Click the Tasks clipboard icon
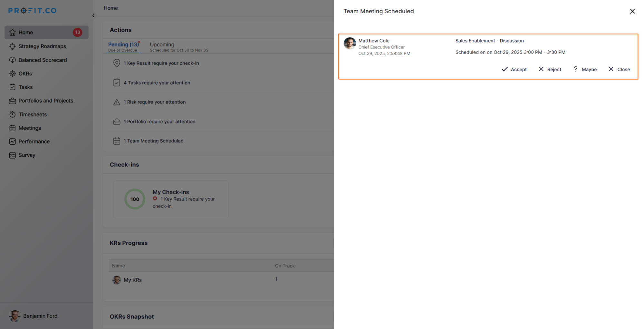The image size is (644, 329). point(13,87)
